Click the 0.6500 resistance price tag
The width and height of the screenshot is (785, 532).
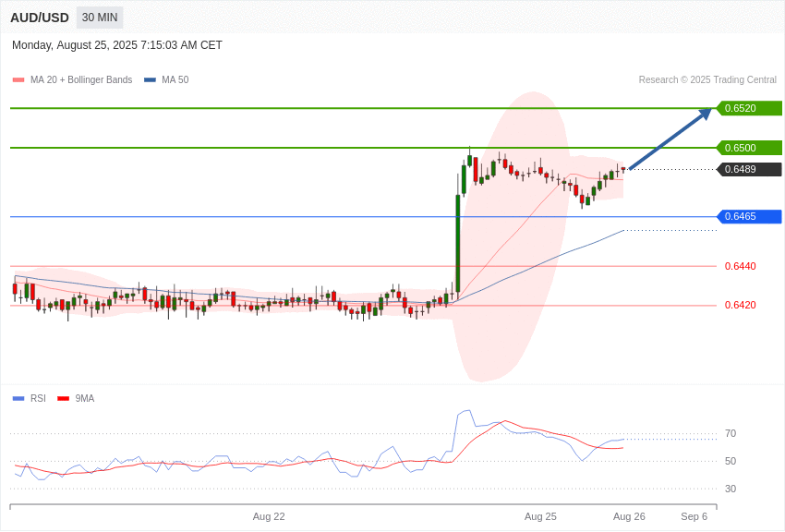[x=749, y=148]
